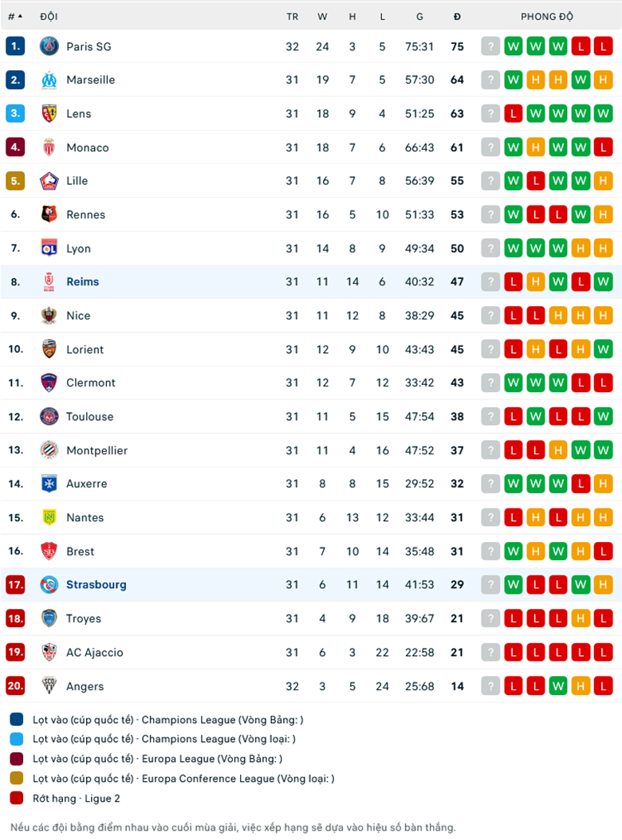622x840 pixels.
Task: Sort standings by Đ points column
Action: pos(457,16)
